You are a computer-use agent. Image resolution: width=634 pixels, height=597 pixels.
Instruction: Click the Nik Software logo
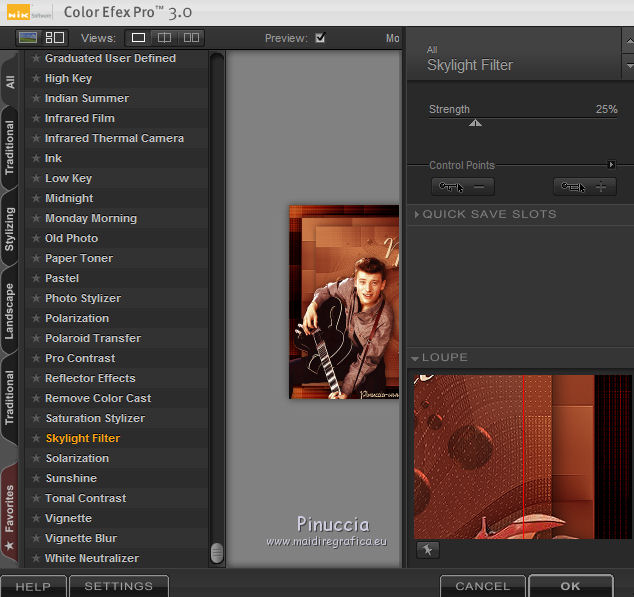29,12
